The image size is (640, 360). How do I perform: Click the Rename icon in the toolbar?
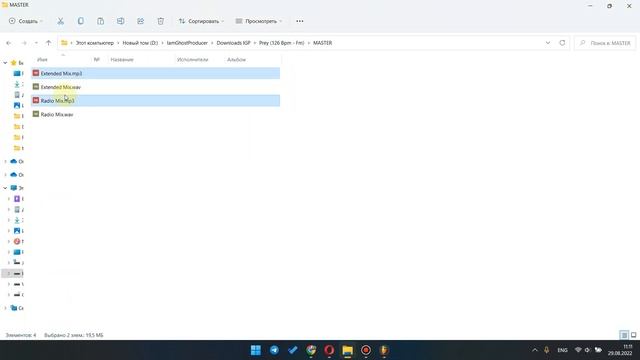click(x=120, y=21)
